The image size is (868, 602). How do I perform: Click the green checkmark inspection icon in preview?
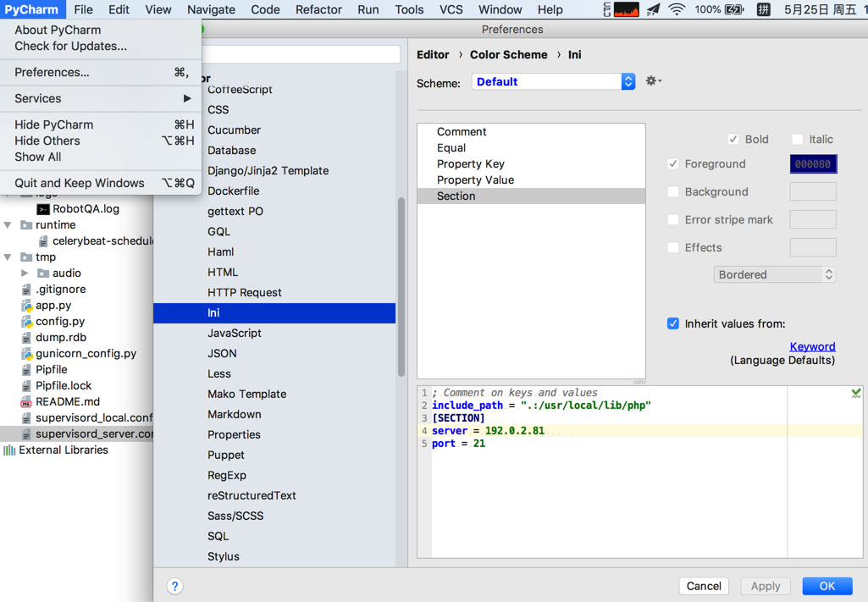click(856, 393)
